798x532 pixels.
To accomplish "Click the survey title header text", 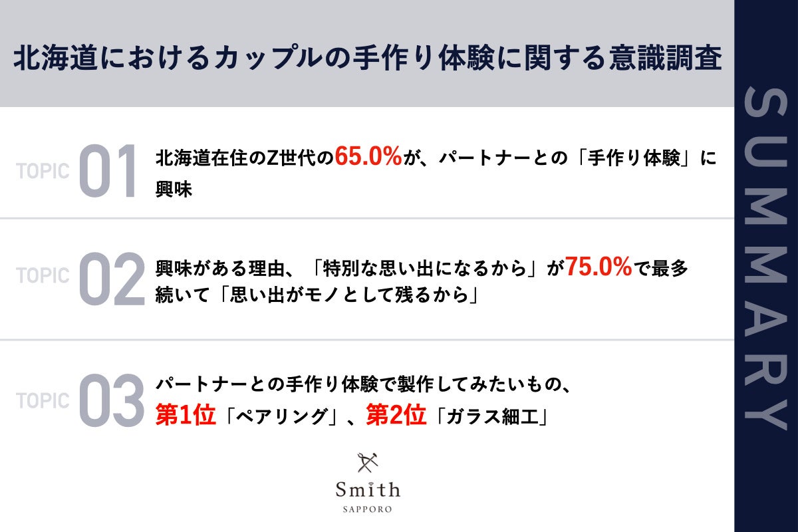I will pos(367,60).
